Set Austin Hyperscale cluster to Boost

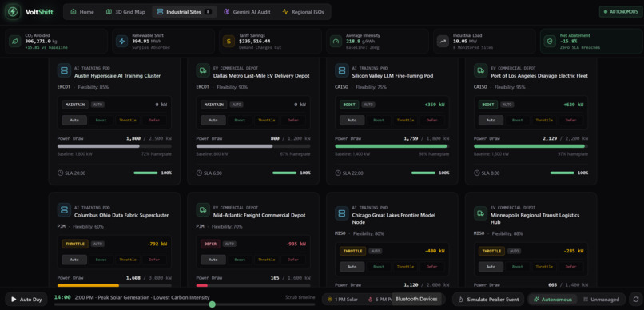[x=101, y=121]
